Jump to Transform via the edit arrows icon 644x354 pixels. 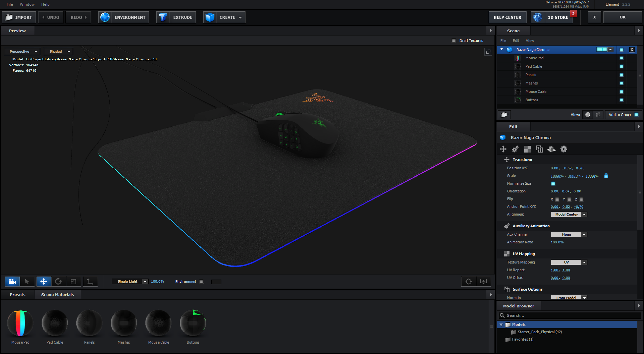(503, 149)
